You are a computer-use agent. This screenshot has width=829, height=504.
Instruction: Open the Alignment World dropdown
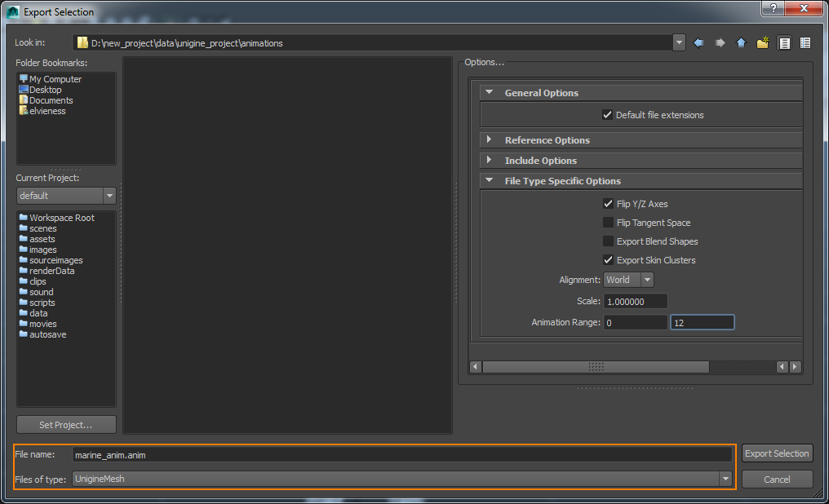[x=628, y=280]
